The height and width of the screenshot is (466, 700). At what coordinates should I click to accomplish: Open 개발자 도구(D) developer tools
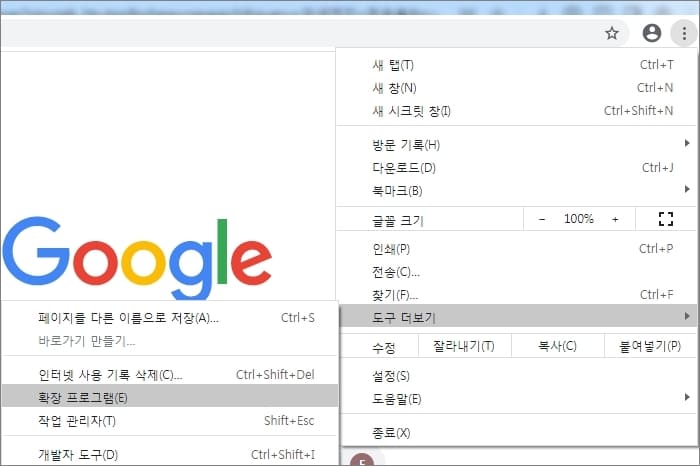[x=170, y=454]
